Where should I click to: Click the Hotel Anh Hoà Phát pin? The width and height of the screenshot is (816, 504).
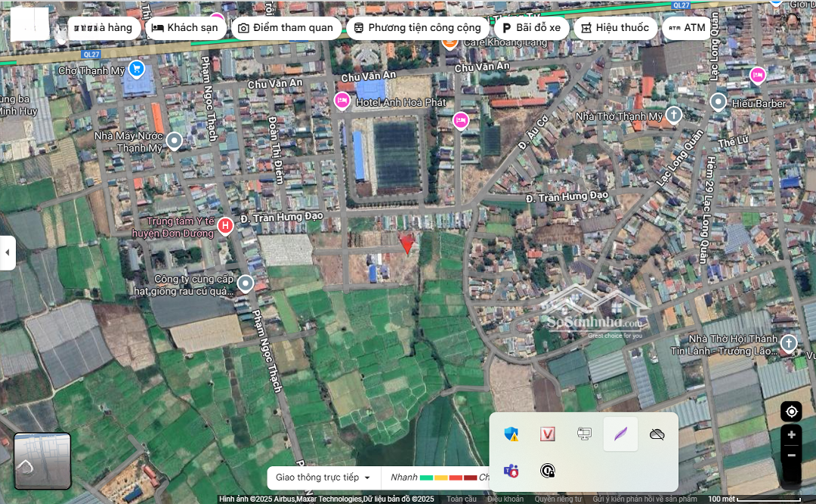[x=342, y=100]
